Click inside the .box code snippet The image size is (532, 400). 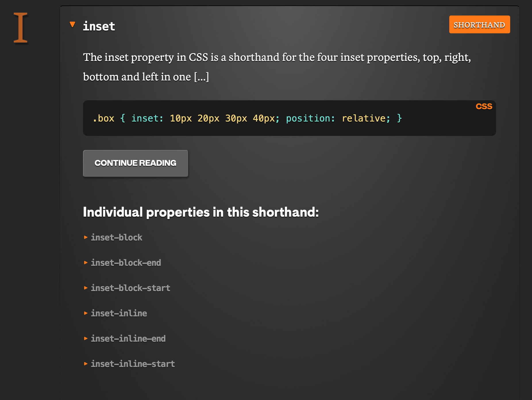tap(247, 118)
